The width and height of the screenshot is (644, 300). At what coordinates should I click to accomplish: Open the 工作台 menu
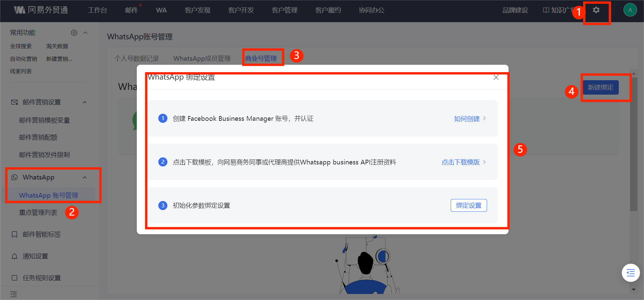click(x=97, y=10)
